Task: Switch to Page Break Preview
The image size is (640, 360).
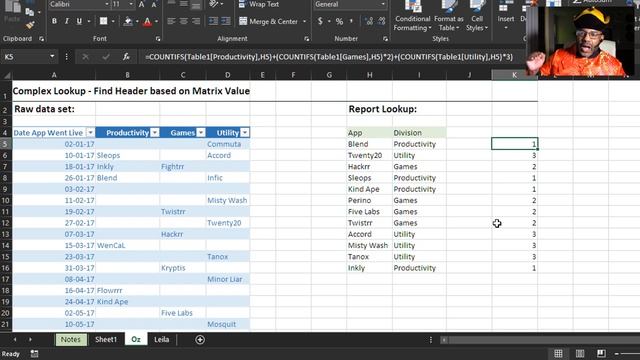Action: pos(601,353)
